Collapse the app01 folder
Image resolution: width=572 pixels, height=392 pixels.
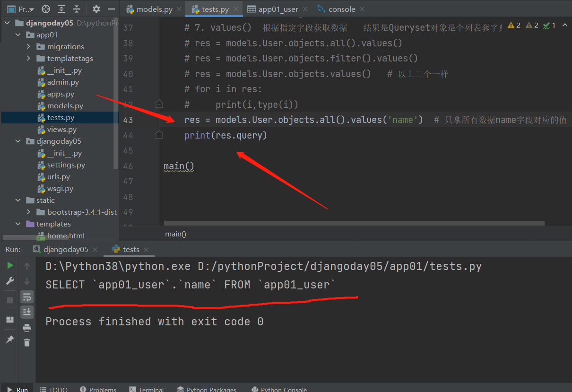(18, 35)
